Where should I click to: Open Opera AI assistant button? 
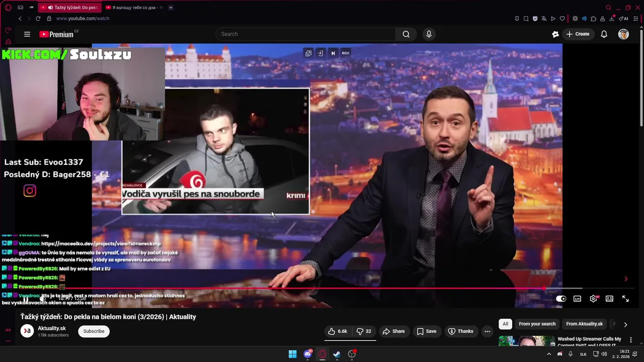click(623, 19)
